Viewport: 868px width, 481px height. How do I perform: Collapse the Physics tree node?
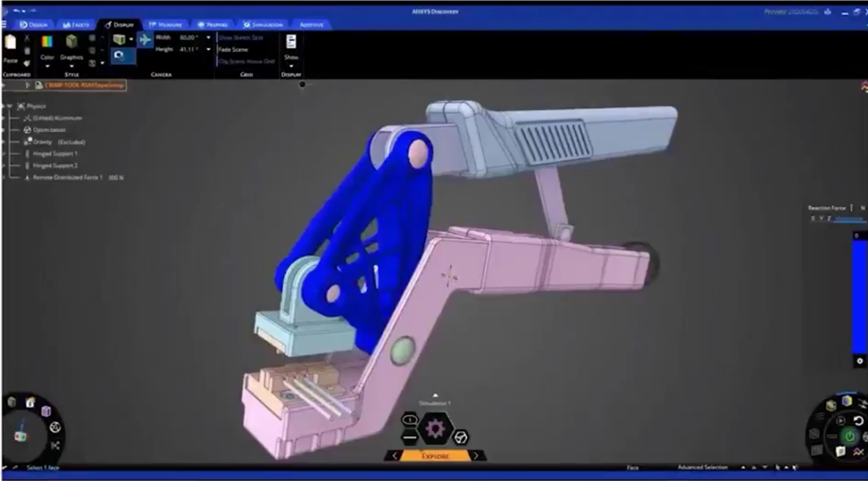[x=8, y=107]
